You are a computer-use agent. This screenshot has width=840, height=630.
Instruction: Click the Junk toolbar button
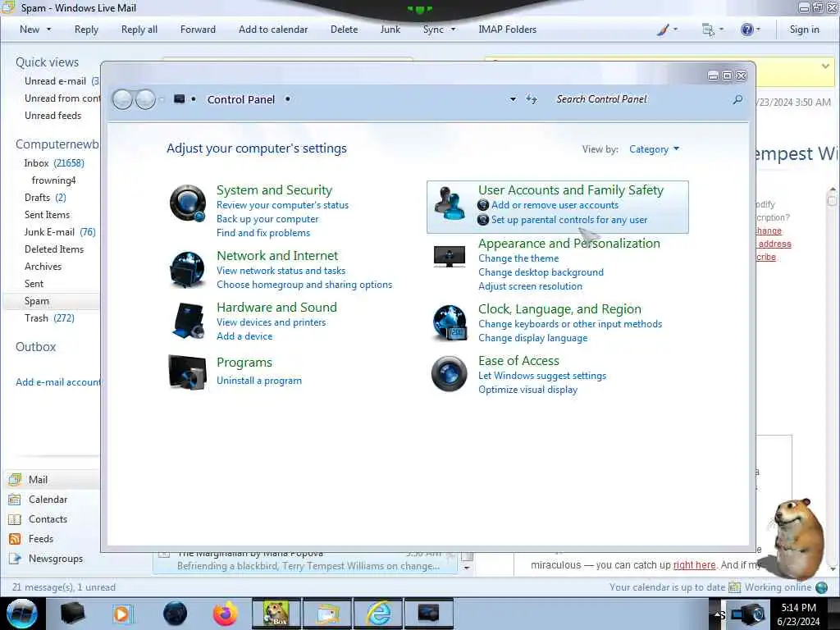pyautogui.click(x=390, y=30)
